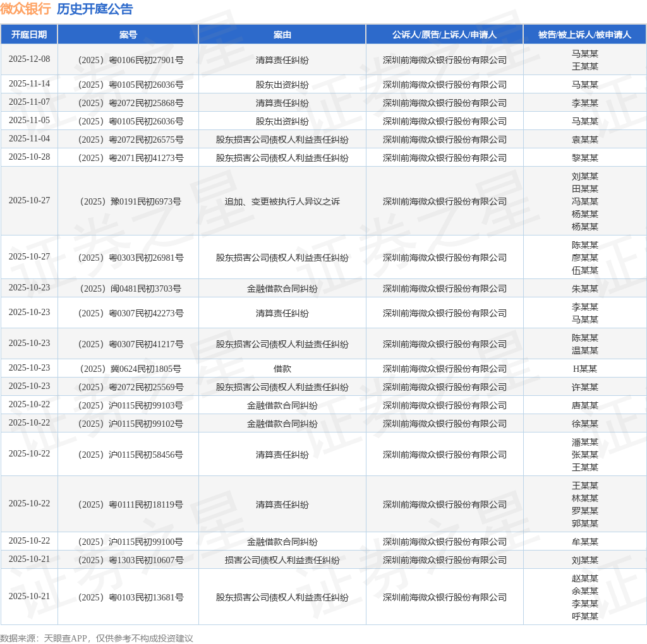The width and height of the screenshot is (647, 644).
Task: Open the 追加、变更被执行人异议之诉 case entry
Action: coord(282,201)
